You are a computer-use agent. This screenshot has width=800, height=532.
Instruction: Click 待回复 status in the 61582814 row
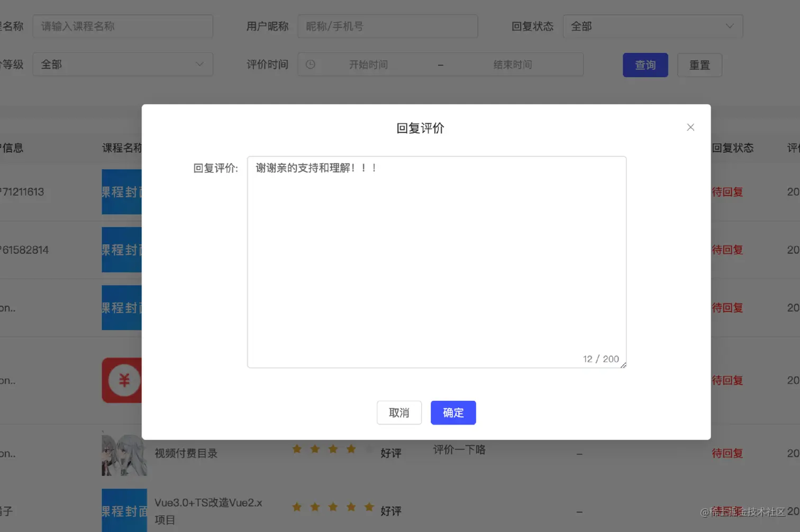point(728,250)
